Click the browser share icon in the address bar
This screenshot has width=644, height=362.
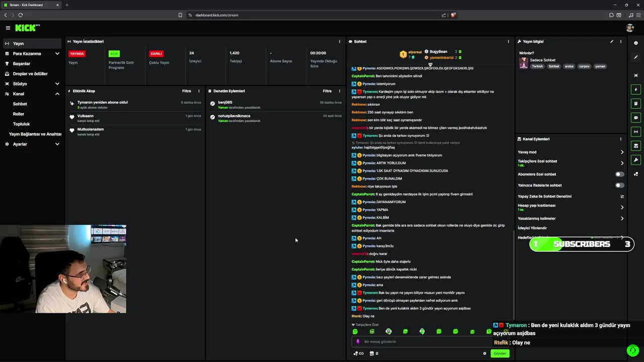pyautogui.click(x=444, y=15)
